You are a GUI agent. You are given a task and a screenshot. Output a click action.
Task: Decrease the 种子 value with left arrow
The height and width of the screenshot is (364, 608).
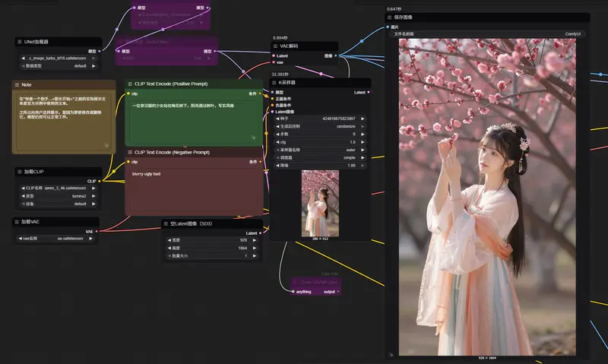click(277, 119)
